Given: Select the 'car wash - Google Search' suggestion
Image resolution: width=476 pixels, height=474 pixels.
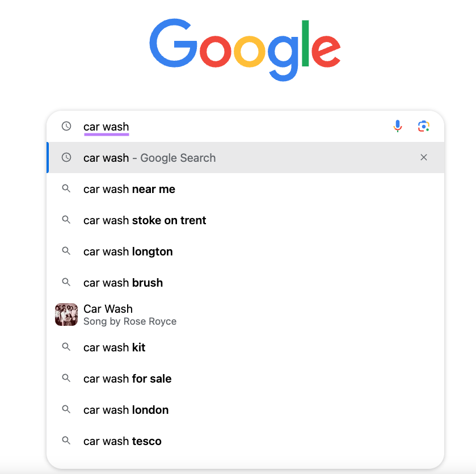Looking at the screenshot, I should tap(149, 157).
